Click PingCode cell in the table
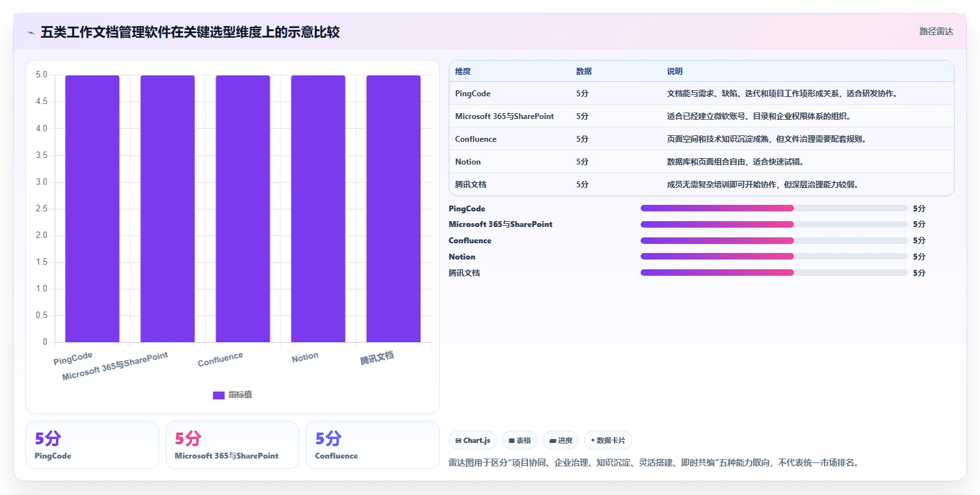 click(x=473, y=94)
